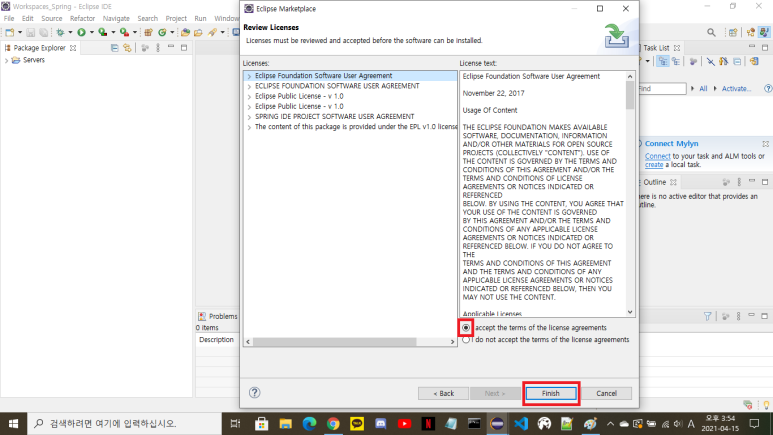Click the Licenses list horizontal scrollbar
Image resolution: width=773 pixels, height=435 pixels.
click(334, 342)
